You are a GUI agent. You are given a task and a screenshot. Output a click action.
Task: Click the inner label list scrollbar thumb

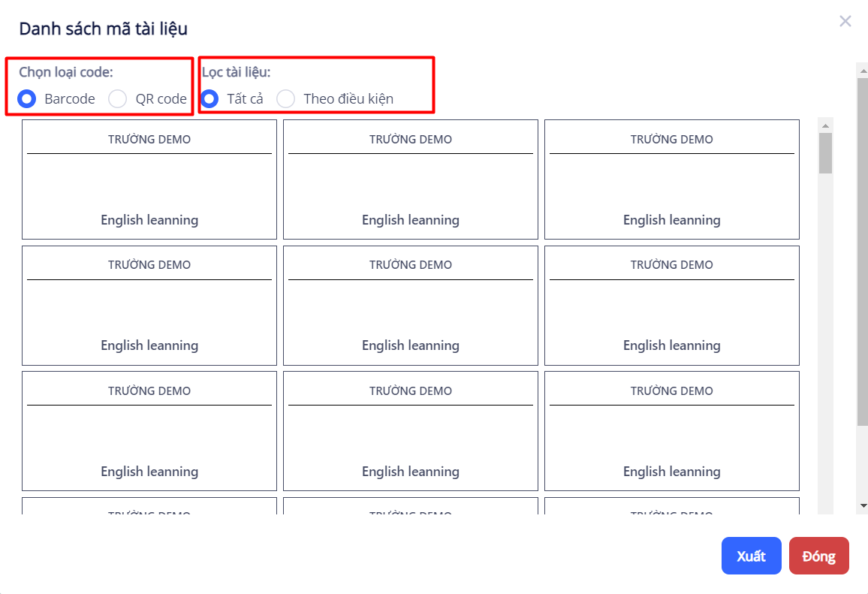coord(825,152)
